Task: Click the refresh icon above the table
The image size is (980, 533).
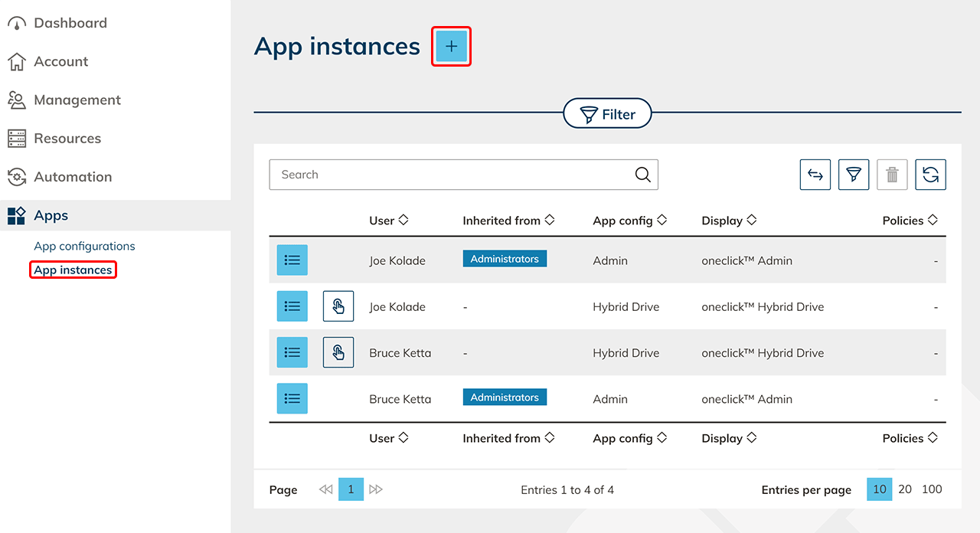Action: (x=930, y=175)
